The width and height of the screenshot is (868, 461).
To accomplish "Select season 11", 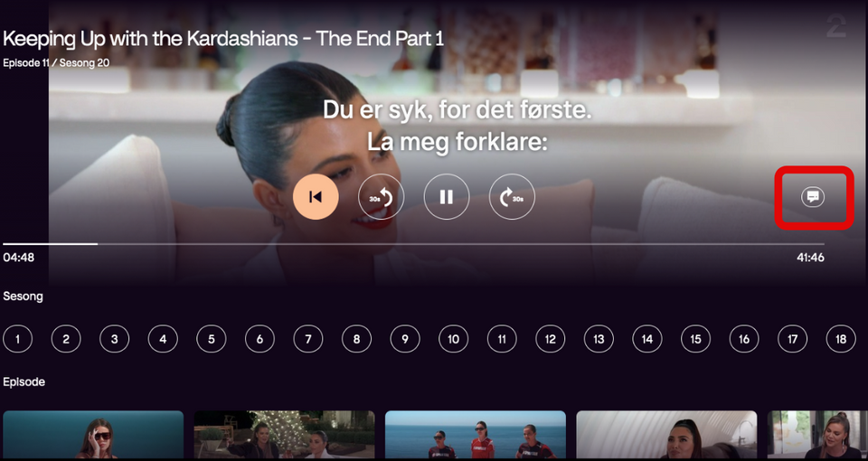I will click(x=502, y=339).
